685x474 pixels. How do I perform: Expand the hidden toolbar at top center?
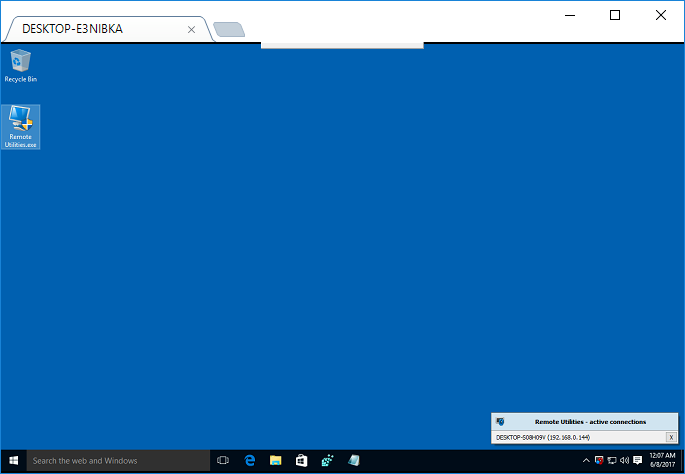[342, 45]
